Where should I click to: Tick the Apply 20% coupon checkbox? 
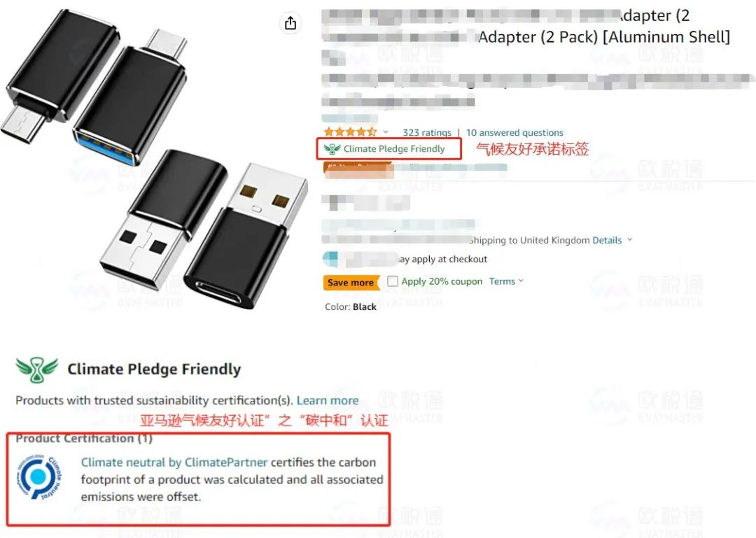point(393,281)
